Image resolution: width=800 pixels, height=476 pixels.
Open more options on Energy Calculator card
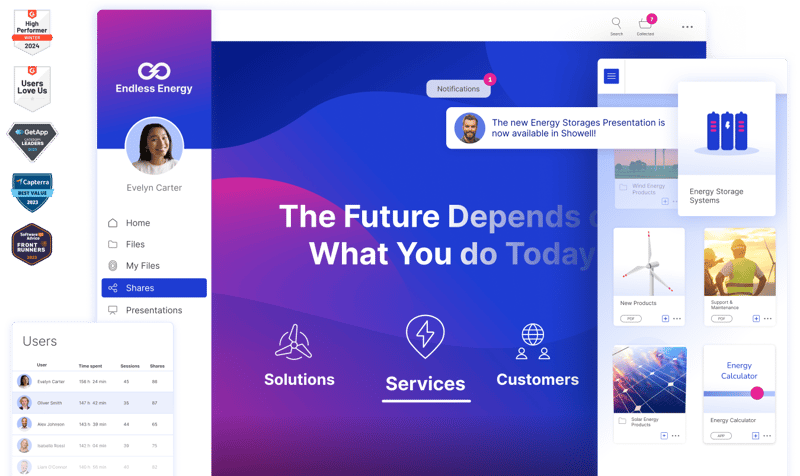click(x=767, y=436)
